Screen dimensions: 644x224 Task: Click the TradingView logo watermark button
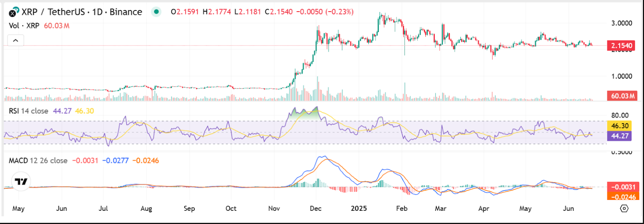coord(21,182)
